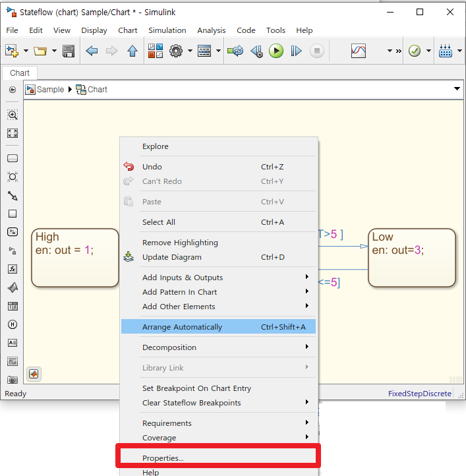Select the Default Transition tool

[13, 196]
